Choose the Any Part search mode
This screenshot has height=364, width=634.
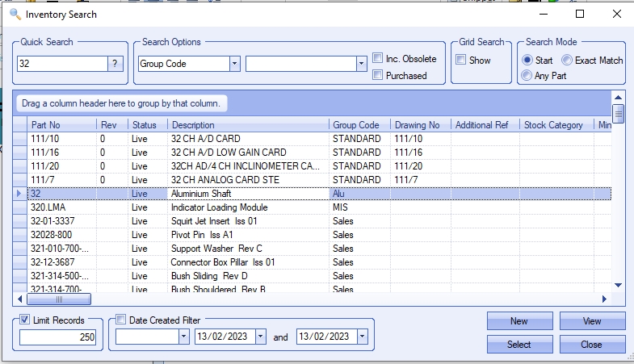tap(527, 75)
